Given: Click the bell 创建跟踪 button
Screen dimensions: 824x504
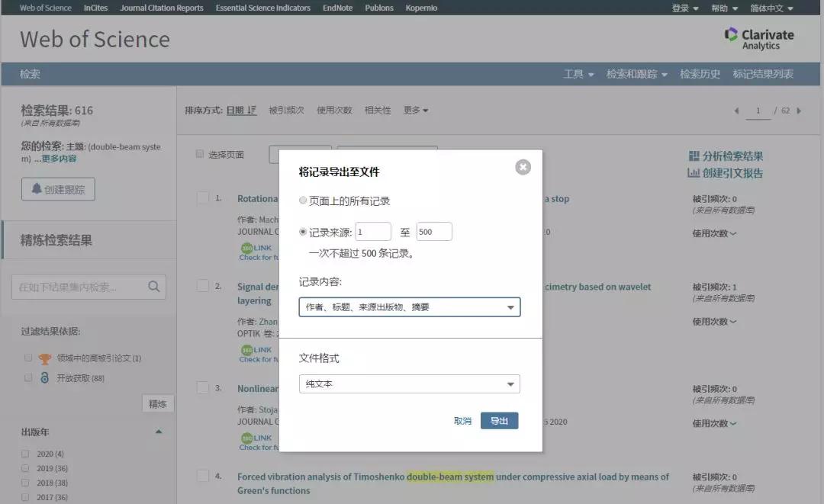Looking at the screenshot, I should click(58, 189).
